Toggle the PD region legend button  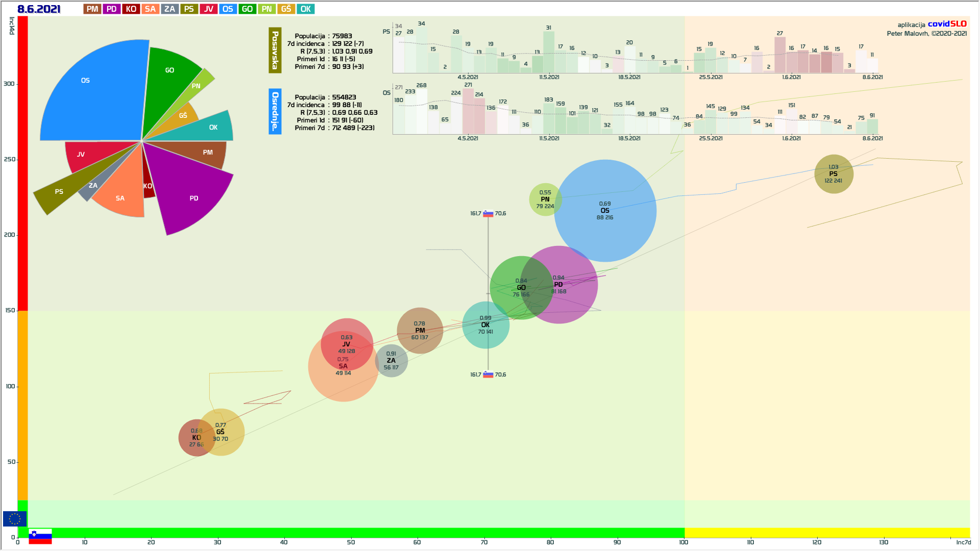111,9
